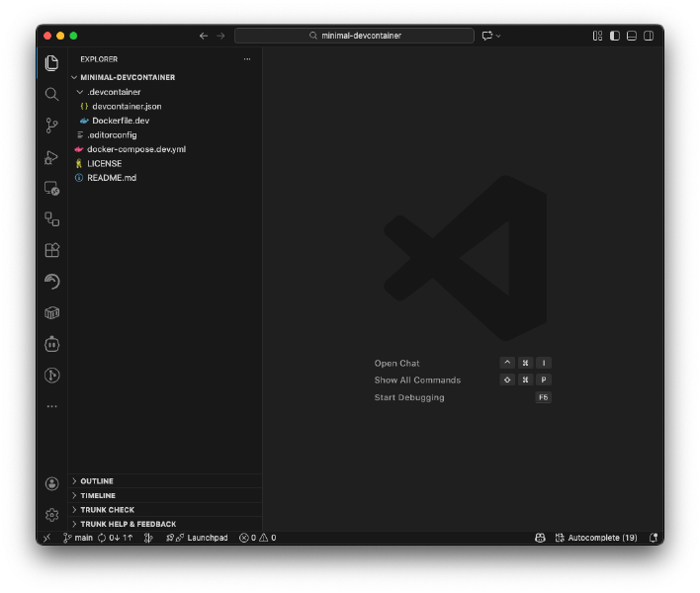Open .editorconfig file
The width and height of the screenshot is (700, 593).
pos(165,134)
